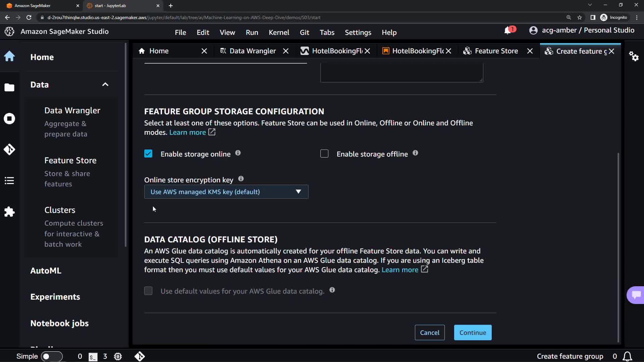Open the Kernel menu
This screenshot has height=362, width=644.
click(x=278, y=33)
